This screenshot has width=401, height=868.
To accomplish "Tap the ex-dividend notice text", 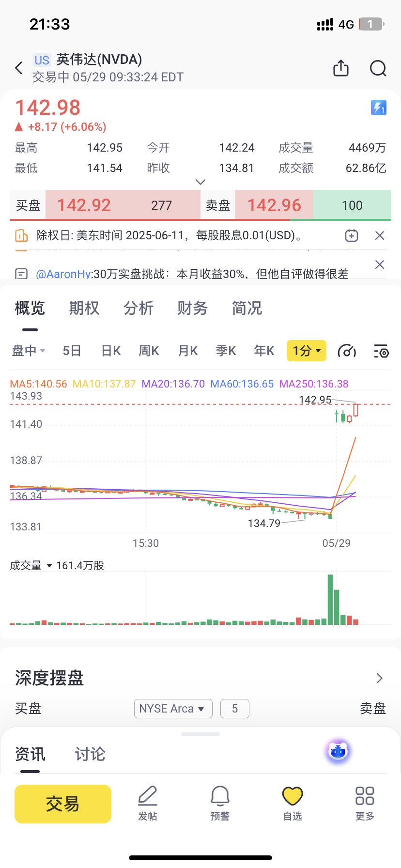I will pyautogui.click(x=170, y=236).
